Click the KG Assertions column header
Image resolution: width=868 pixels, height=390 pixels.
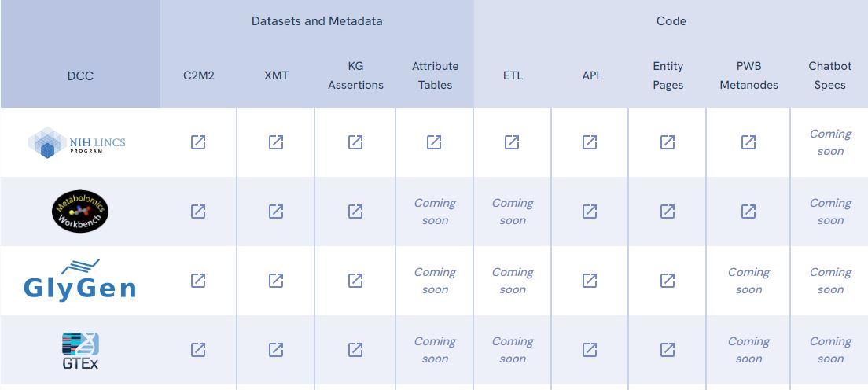click(x=355, y=76)
